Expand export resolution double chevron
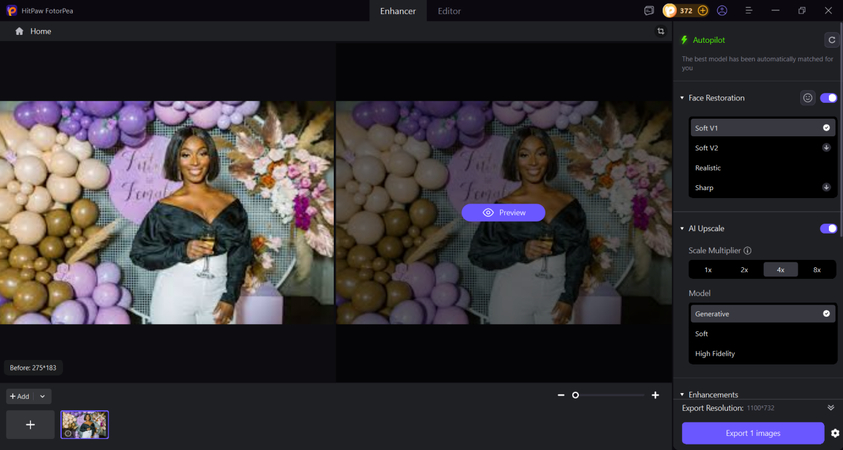The image size is (843, 450). tap(831, 408)
